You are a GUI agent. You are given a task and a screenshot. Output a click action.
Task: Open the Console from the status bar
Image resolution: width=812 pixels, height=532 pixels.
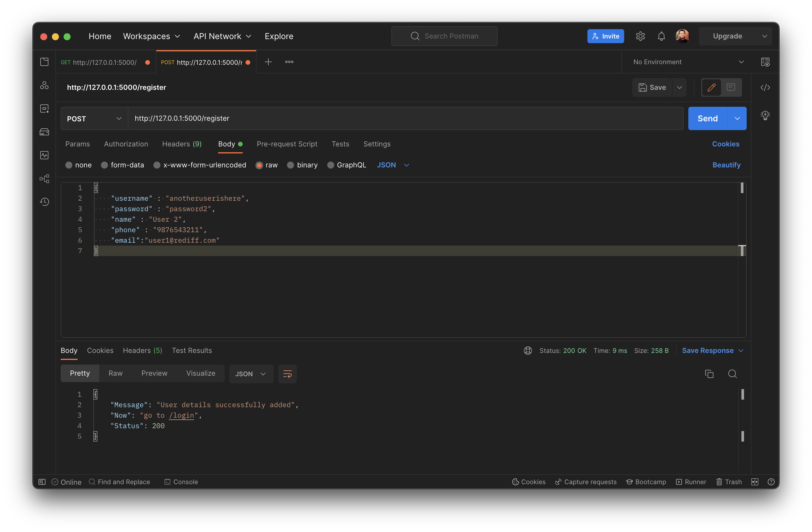pos(181,482)
